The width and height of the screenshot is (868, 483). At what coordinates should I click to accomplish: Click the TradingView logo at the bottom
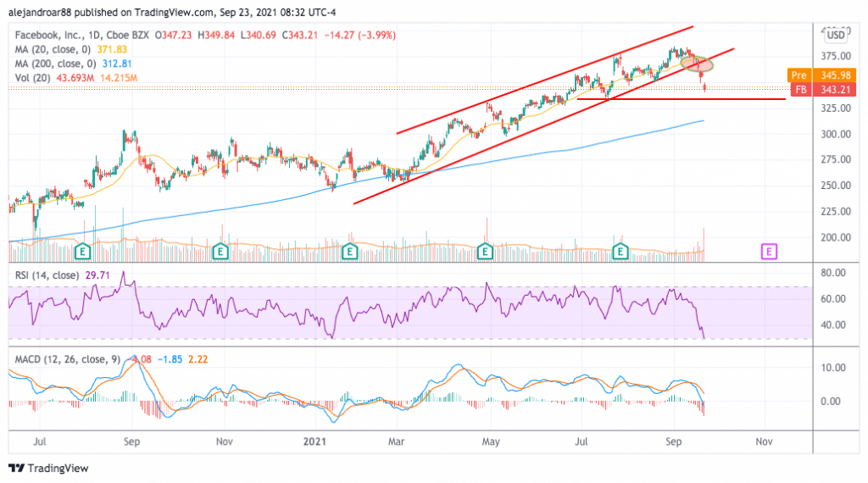[x=48, y=468]
